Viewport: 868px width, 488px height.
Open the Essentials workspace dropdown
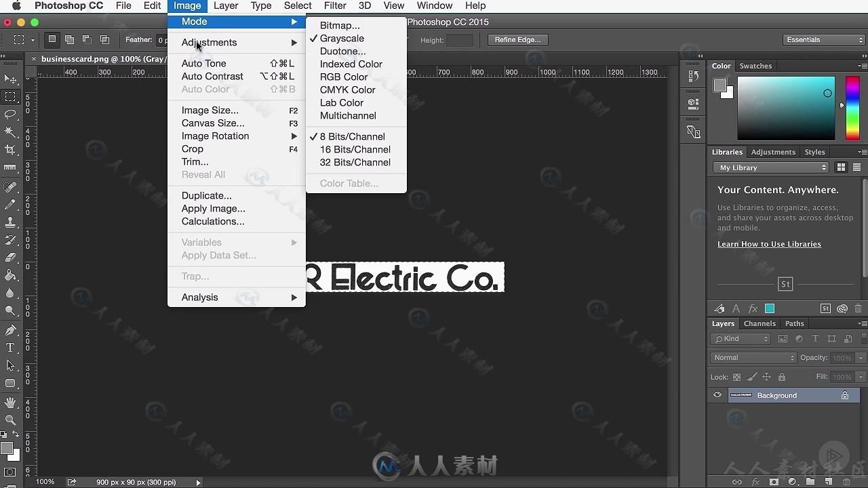824,40
